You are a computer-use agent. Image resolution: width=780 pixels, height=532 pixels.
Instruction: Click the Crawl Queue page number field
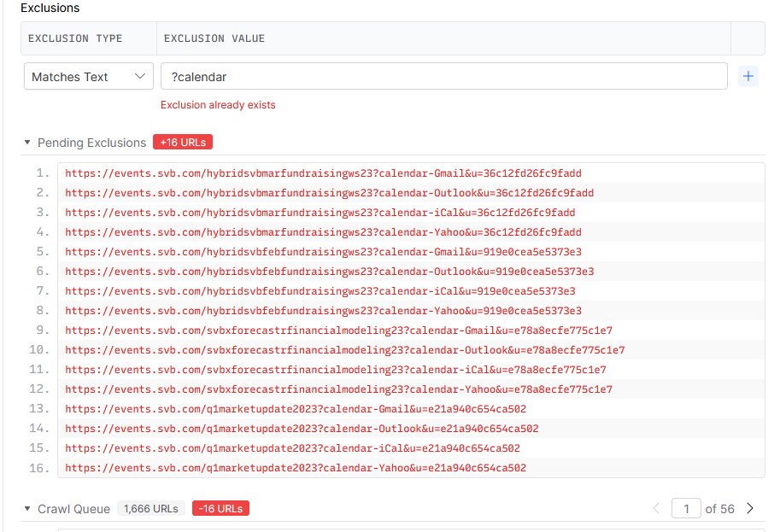coord(686,508)
